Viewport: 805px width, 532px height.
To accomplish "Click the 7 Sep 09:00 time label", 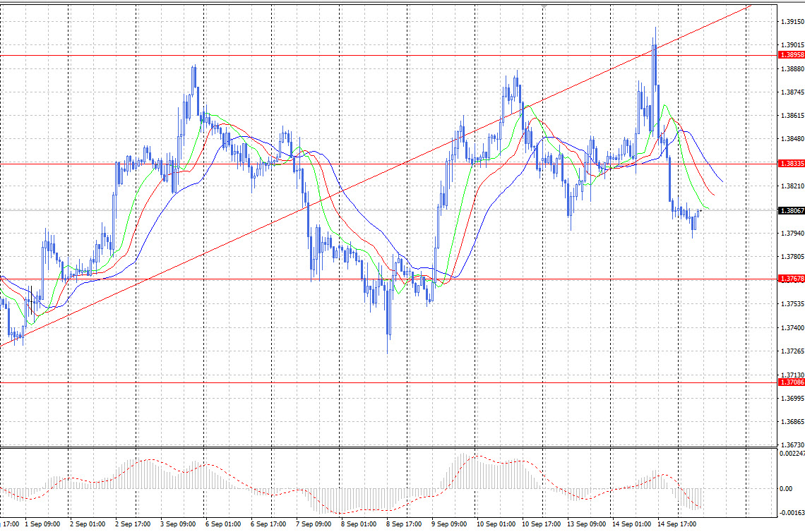I will pyautogui.click(x=313, y=524).
